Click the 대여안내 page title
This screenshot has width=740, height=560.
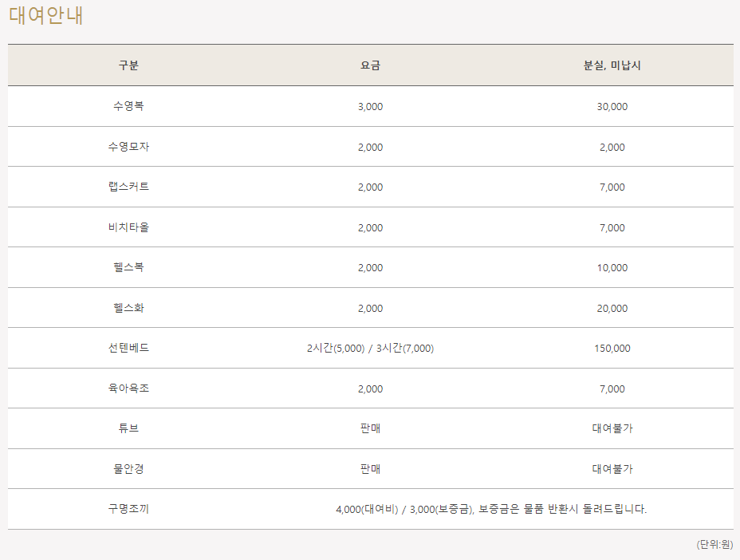46,15
